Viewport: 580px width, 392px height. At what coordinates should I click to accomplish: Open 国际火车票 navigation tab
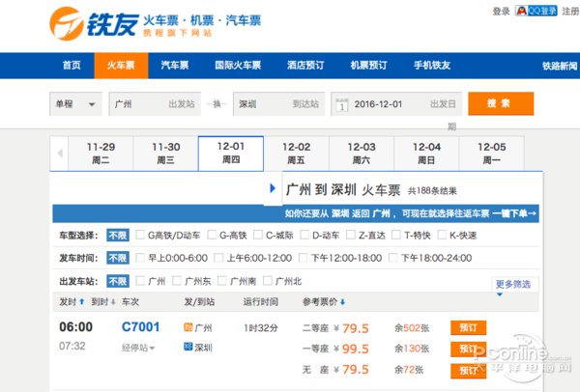click(x=238, y=66)
